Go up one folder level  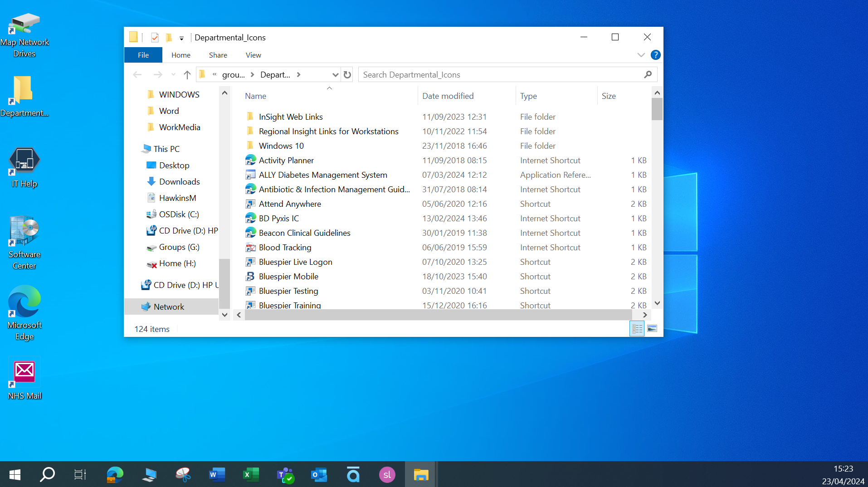187,75
